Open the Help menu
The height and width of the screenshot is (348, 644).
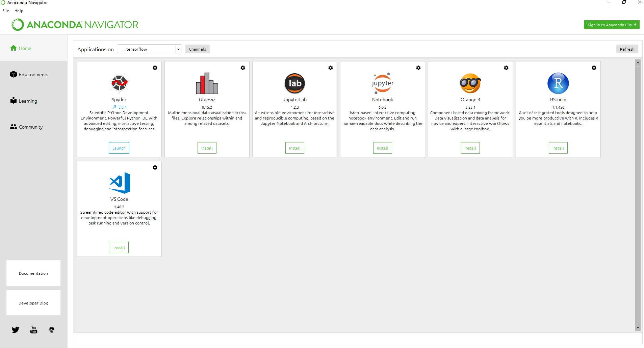click(x=19, y=11)
